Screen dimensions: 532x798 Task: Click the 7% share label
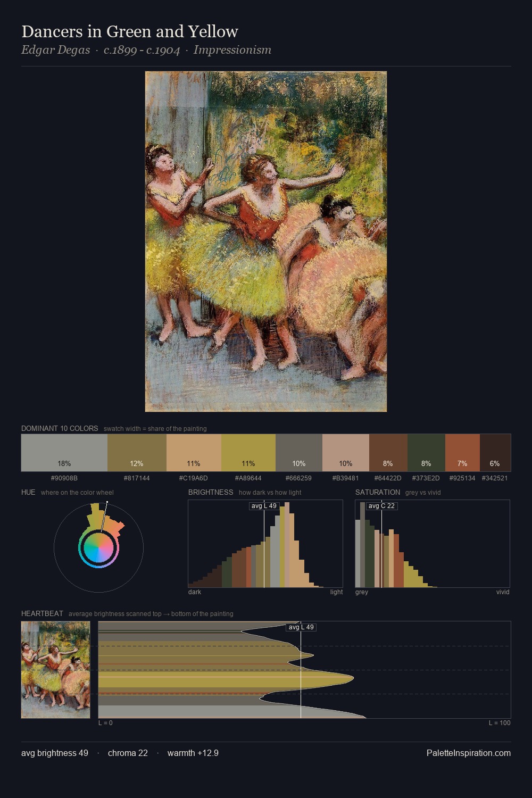tap(462, 463)
